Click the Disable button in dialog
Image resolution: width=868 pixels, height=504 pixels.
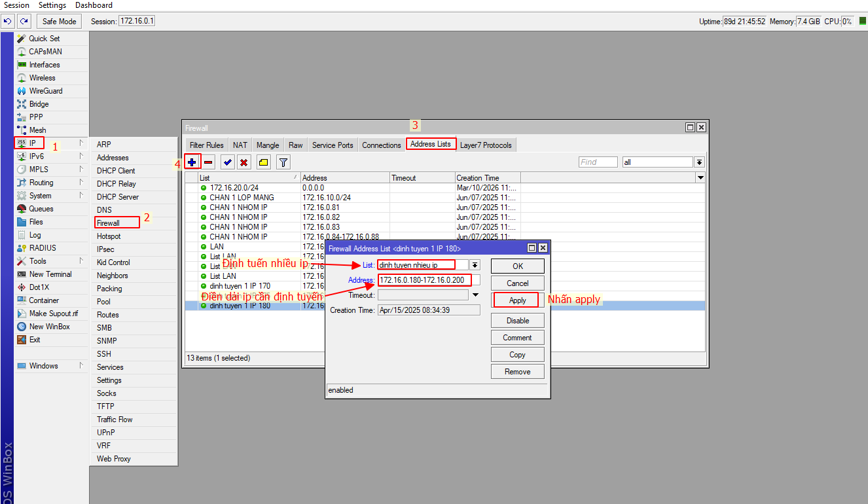click(517, 321)
